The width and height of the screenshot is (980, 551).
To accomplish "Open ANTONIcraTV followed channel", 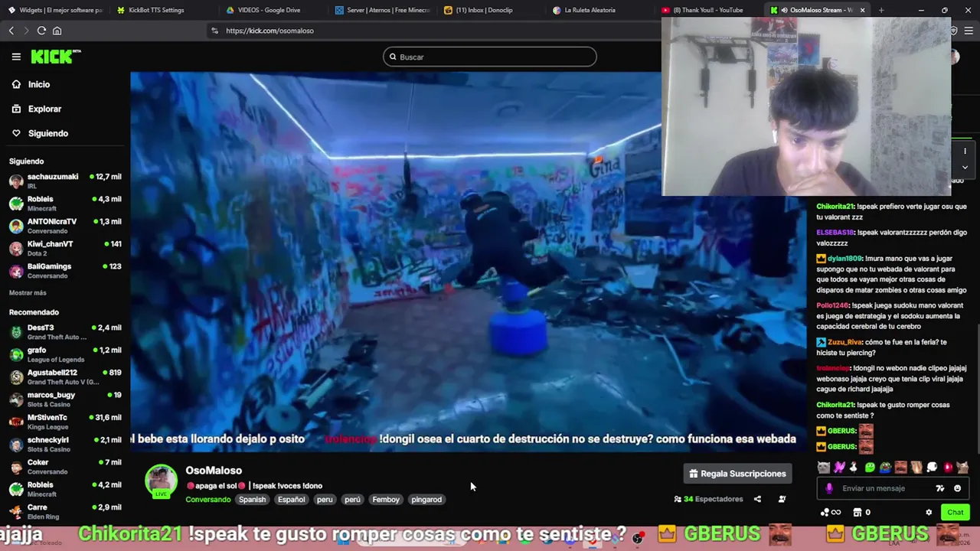I will coord(65,226).
